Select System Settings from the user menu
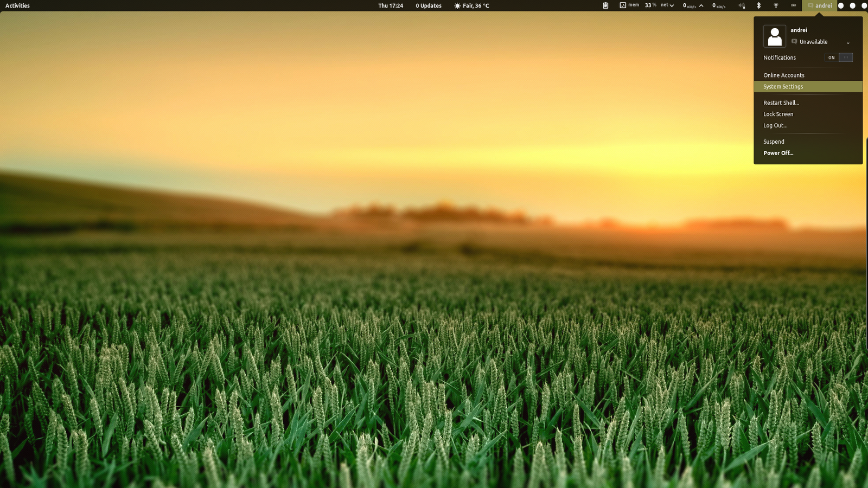This screenshot has width=868, height=488. pyautogui.click(x=783, y=86)
